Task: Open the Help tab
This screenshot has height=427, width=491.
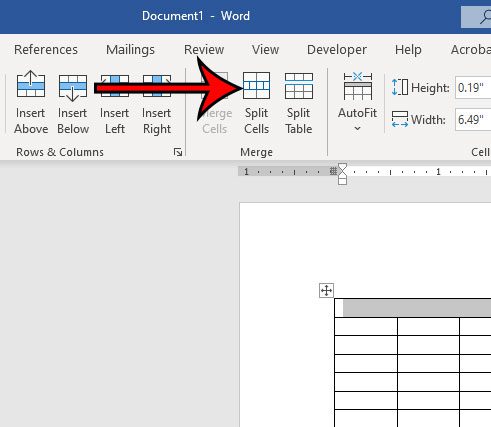Action: 408,50
